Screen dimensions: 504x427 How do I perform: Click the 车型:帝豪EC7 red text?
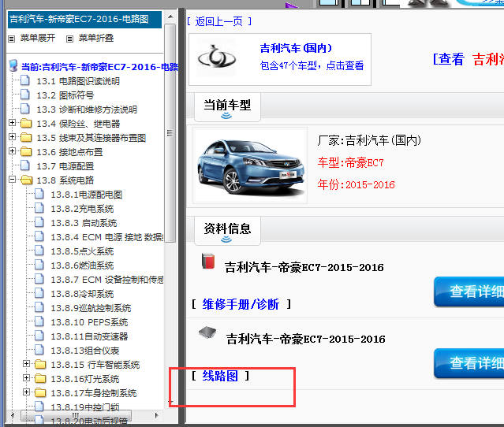point(351,163)
